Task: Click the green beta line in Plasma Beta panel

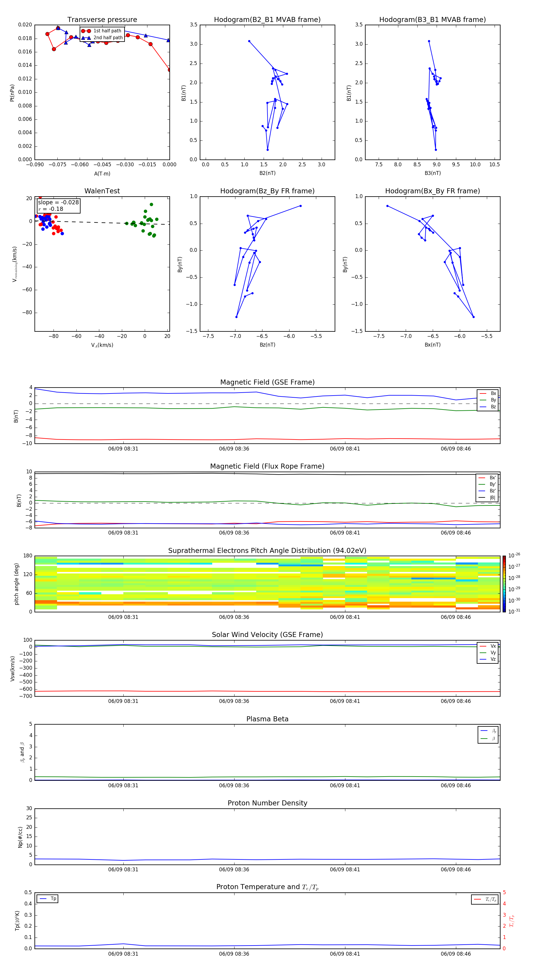Action: pyautogui.click(x=267, y=777)
